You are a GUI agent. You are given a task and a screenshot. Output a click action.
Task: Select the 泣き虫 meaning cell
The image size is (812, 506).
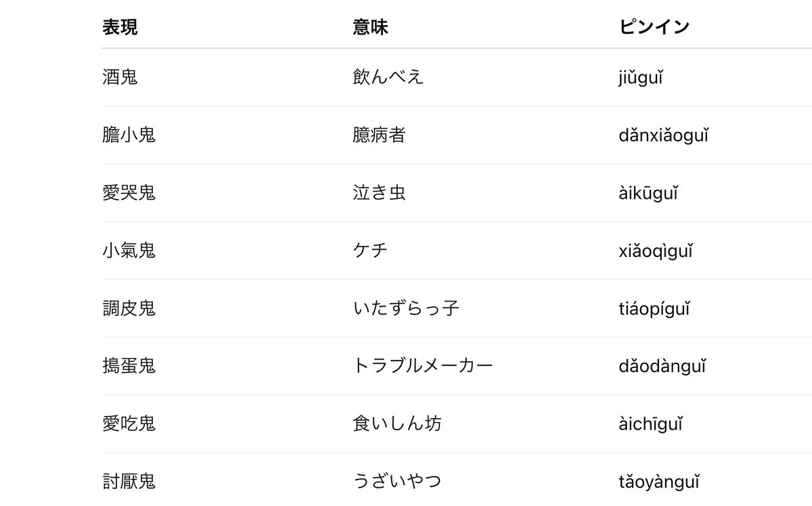pyautogui.click(x=379, y=193)
